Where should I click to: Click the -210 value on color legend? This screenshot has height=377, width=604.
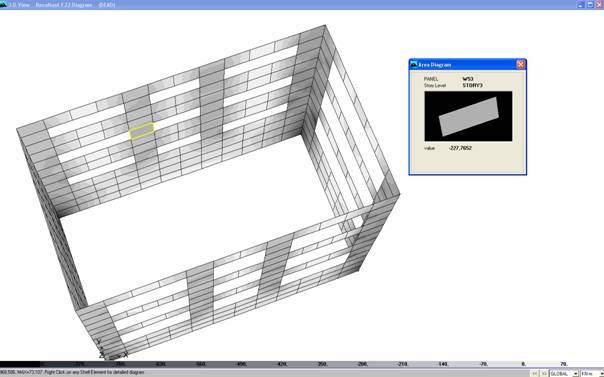pos(403,364)
